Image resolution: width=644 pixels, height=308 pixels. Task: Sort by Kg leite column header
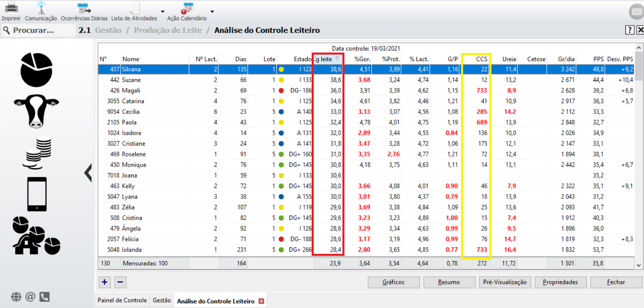point(328,59)
